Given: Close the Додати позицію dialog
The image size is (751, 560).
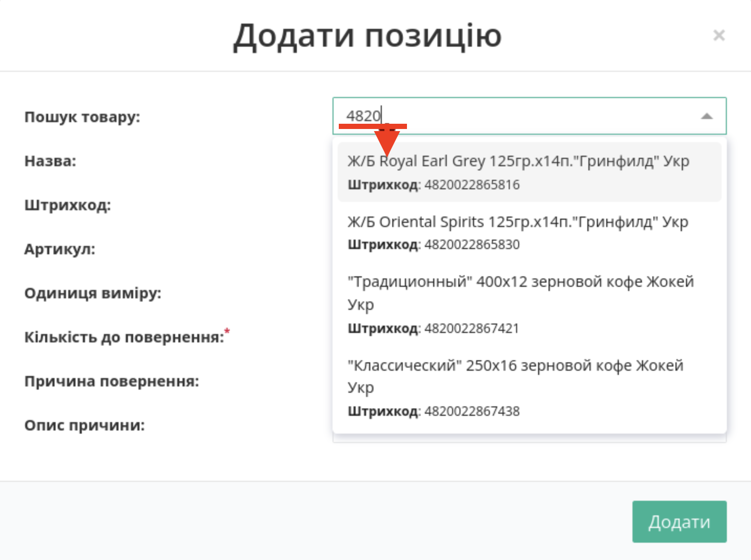Looking at the screenshot, I should [x=719, y=36].
